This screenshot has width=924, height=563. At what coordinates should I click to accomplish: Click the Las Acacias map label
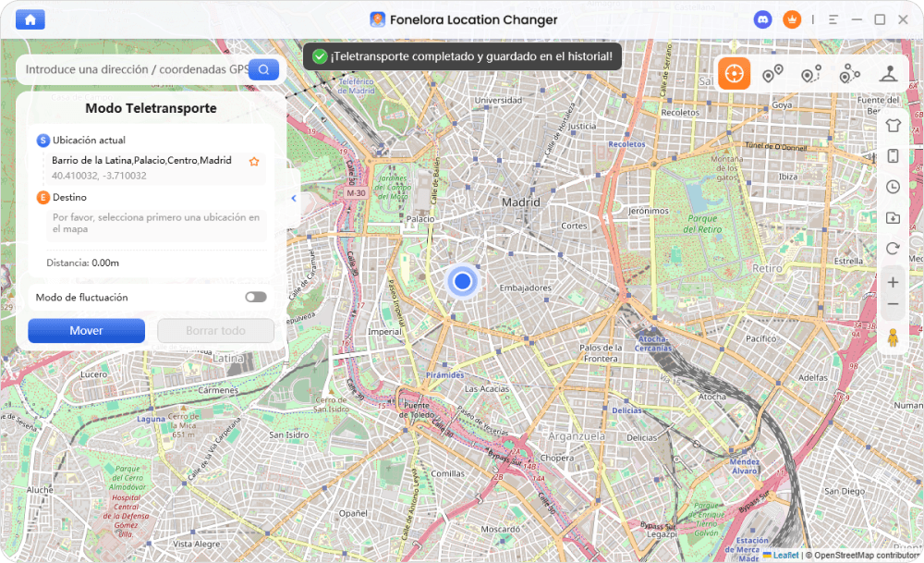click(x=487, y=389)
